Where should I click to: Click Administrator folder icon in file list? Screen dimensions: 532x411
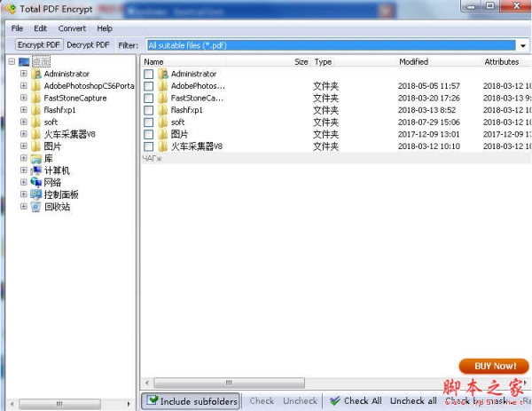pyautogui.click(x=163, y=74)
